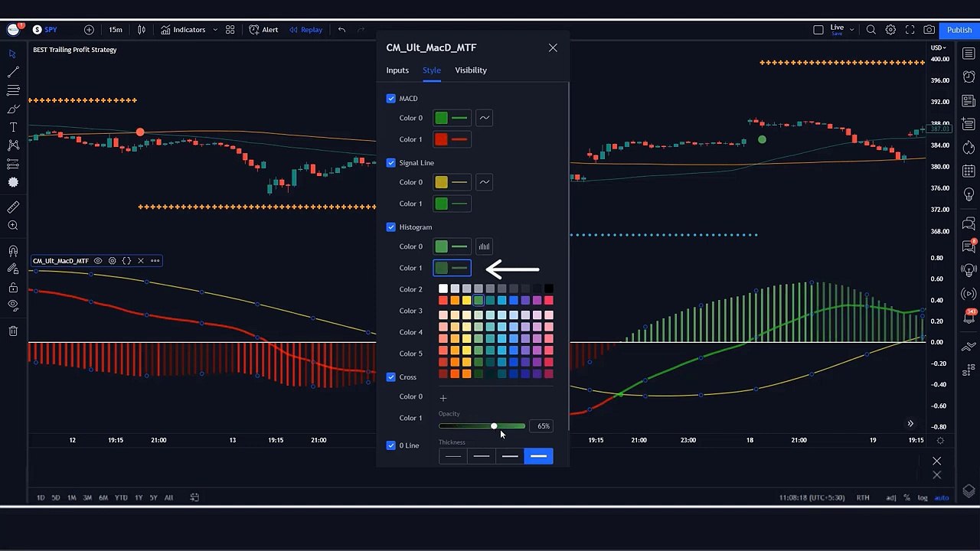Screen dimensions: 980x551
Task: Open the Live layout dropdown arrow
Action: click(x=851, y=30)
